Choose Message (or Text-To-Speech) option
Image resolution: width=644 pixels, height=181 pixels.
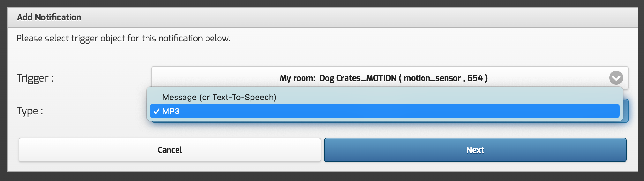(x=219, y=97)
